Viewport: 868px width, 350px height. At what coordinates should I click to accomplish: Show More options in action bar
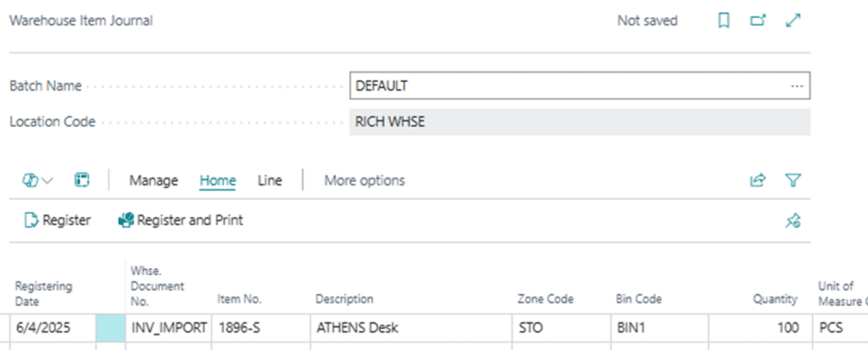[x=364, y=181]
